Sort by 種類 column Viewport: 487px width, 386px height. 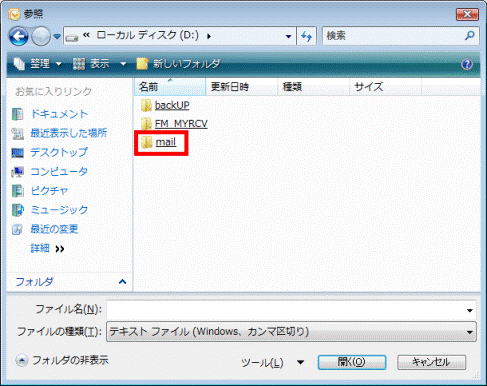[314, 87]
